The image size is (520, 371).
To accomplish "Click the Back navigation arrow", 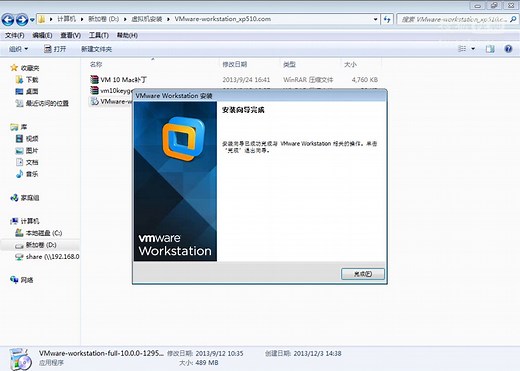I will click(x=8, y=20).
